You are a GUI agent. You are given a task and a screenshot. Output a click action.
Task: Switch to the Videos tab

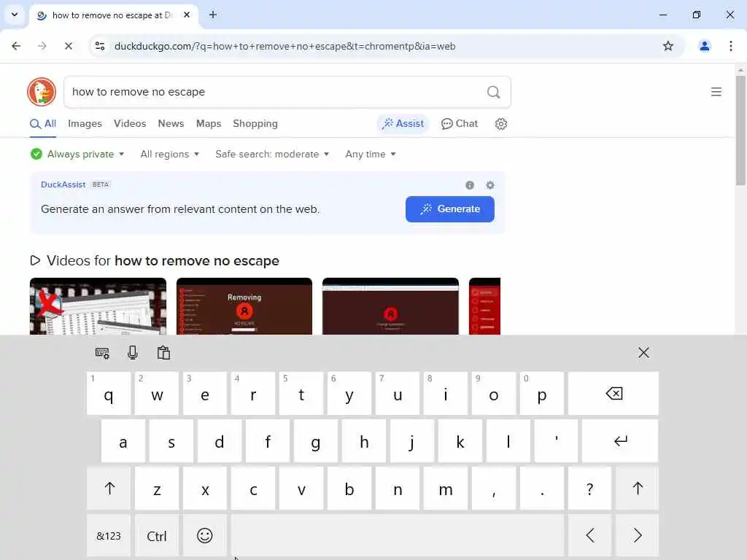coord(130,124)
